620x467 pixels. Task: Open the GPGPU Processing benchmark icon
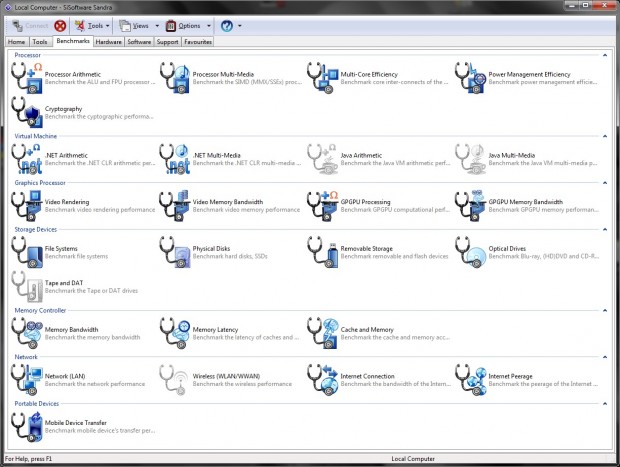tap(323, 206)
